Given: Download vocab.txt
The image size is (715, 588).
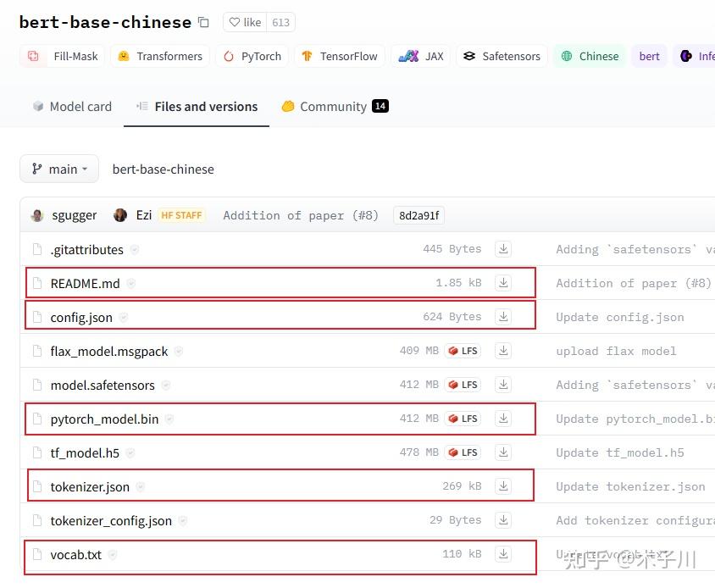Looking at the screenshot, I should point(503,554).
